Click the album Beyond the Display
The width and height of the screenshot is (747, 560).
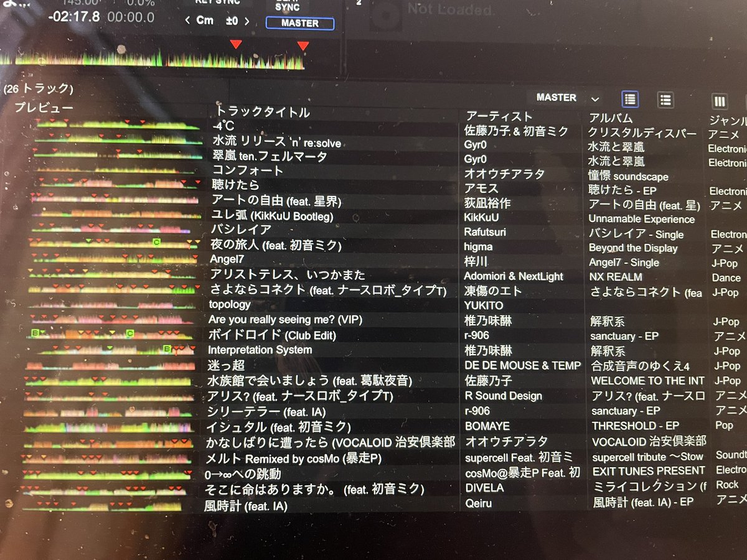(633, 248)
